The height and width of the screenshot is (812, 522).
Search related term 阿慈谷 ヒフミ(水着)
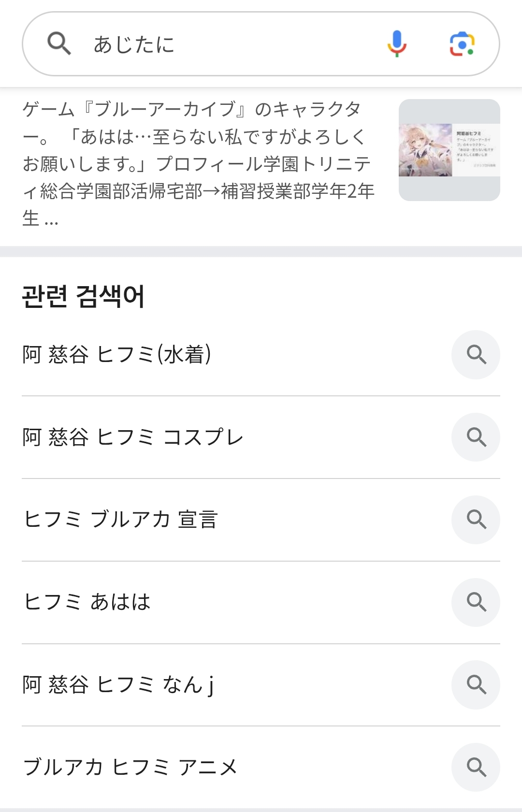coord(116,355)
